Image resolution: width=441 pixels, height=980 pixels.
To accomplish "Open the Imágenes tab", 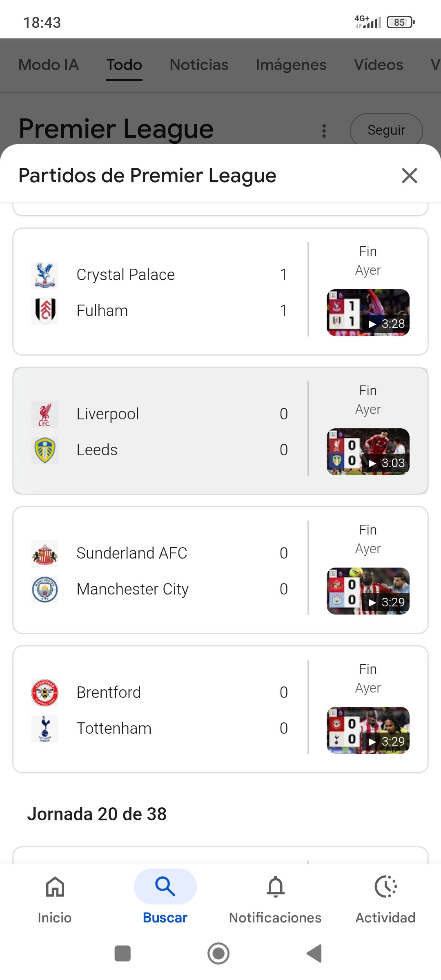I will [291, 65].
